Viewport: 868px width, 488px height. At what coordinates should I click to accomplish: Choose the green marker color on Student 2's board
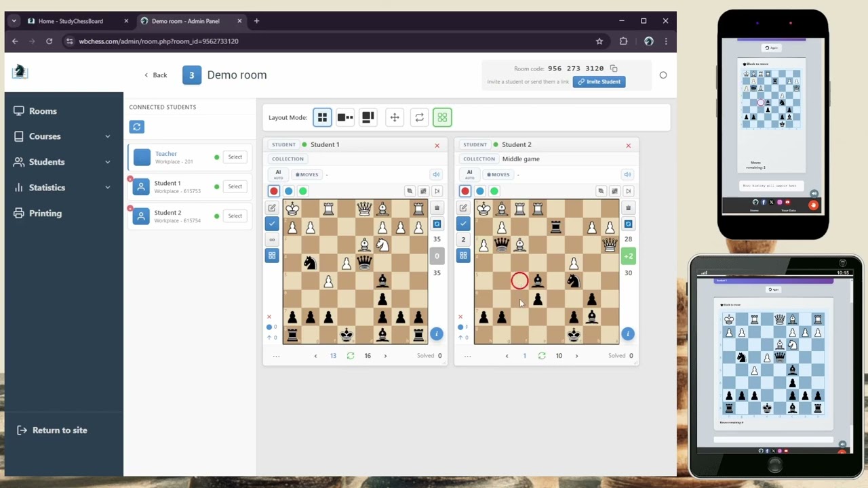pyautogui.click(x=494, y=191)
